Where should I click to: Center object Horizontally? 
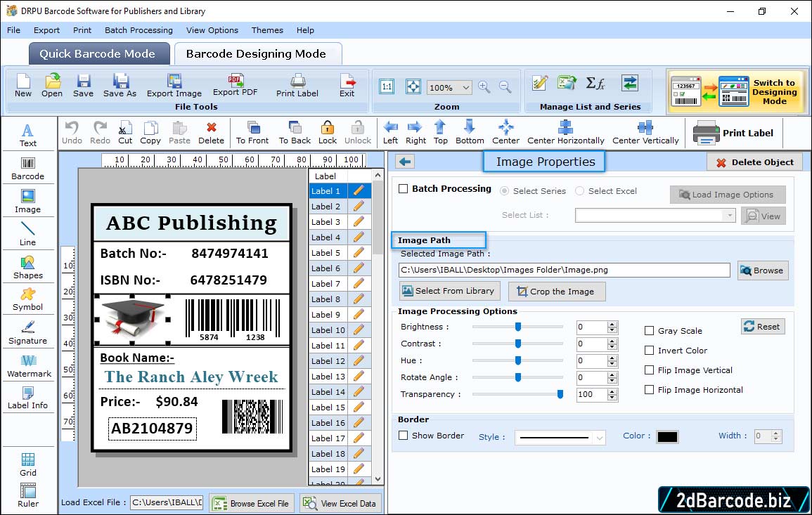coord(565,133)
